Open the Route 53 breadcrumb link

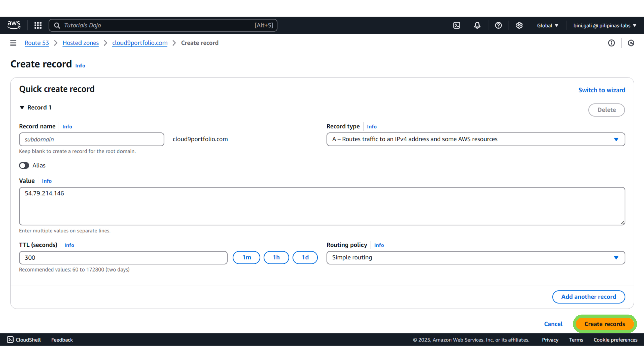[37, 43]
